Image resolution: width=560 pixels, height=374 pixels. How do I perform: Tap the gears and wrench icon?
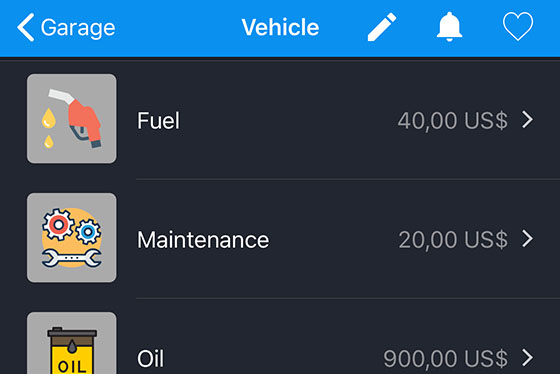(x=71, y=238)
